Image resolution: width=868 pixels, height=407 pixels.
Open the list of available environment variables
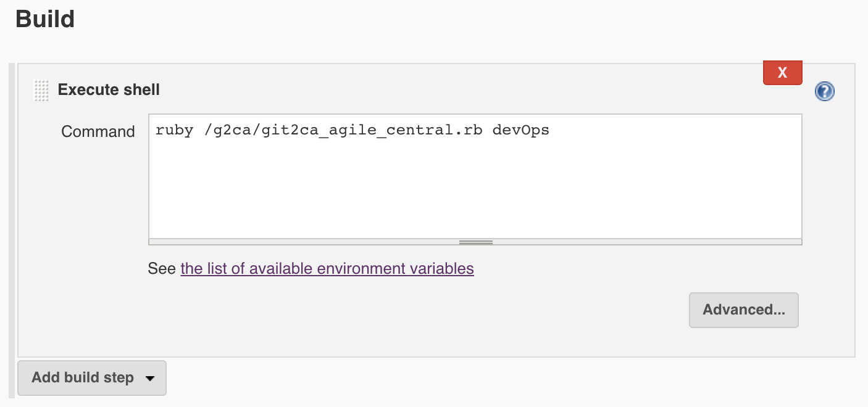(327, 269)
